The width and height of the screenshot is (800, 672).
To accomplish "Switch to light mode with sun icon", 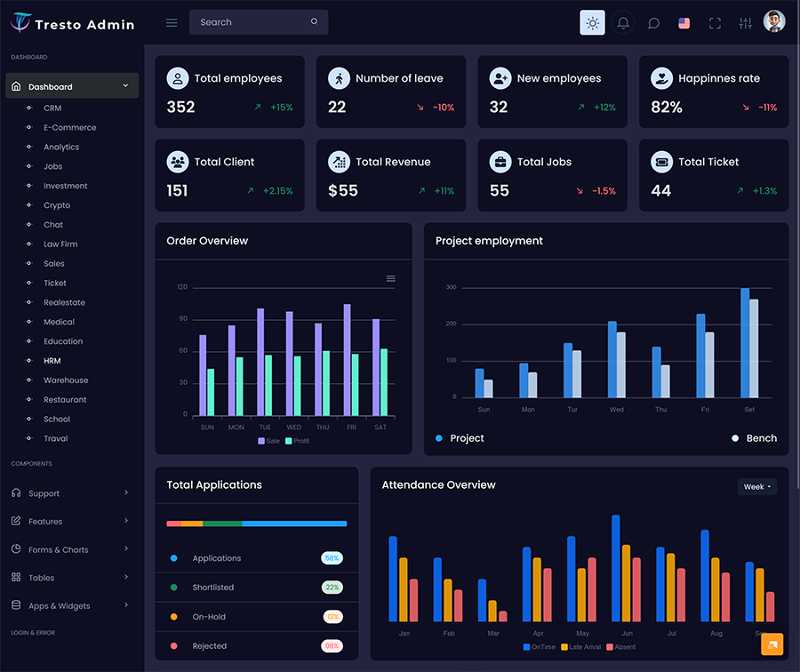I will pyautogui.click(x=592, y=23).
